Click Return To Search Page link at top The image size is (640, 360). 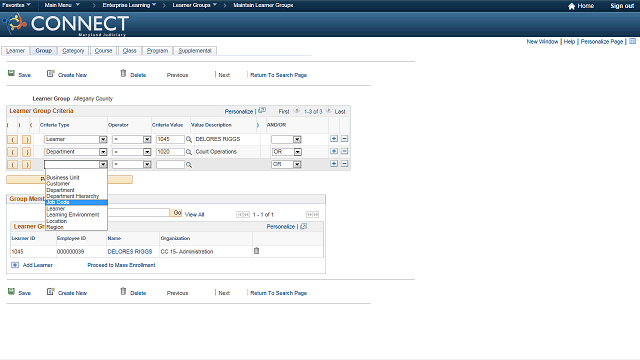tap(278, 75)
